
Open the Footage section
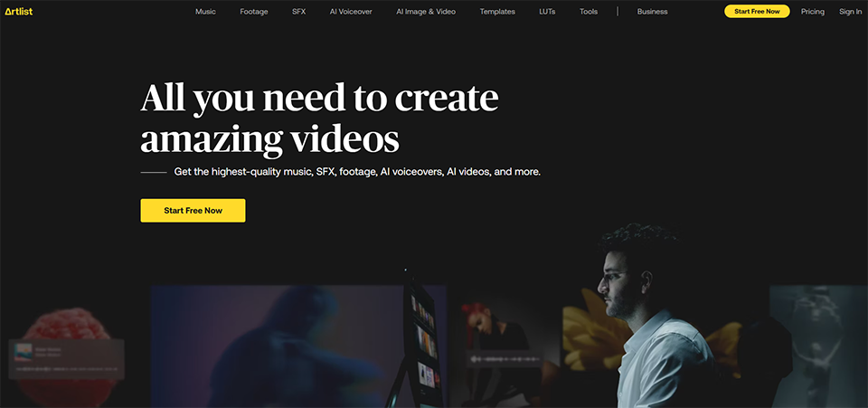pos(254,12)
